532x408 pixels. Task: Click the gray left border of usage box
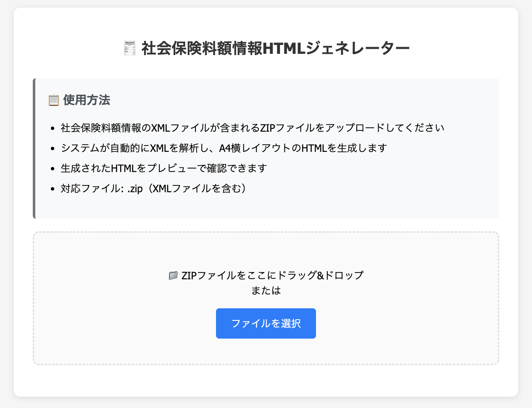[34, 148]
